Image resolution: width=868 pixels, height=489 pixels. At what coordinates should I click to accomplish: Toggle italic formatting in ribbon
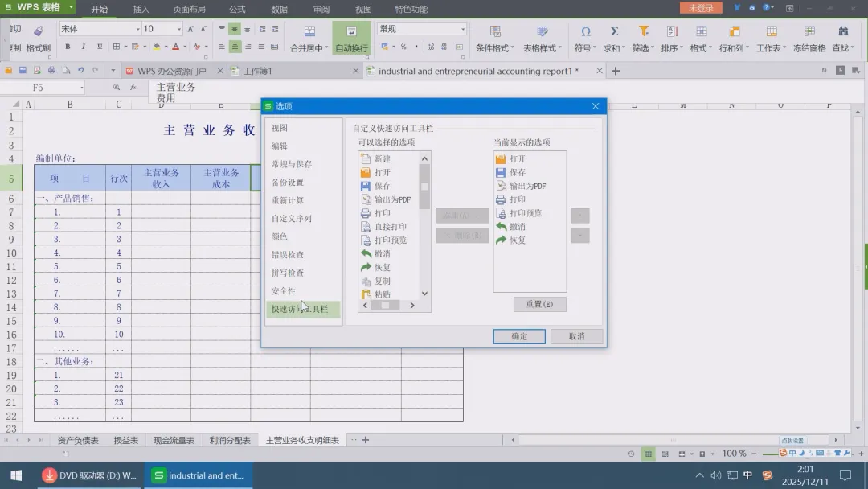pos(83,47)
